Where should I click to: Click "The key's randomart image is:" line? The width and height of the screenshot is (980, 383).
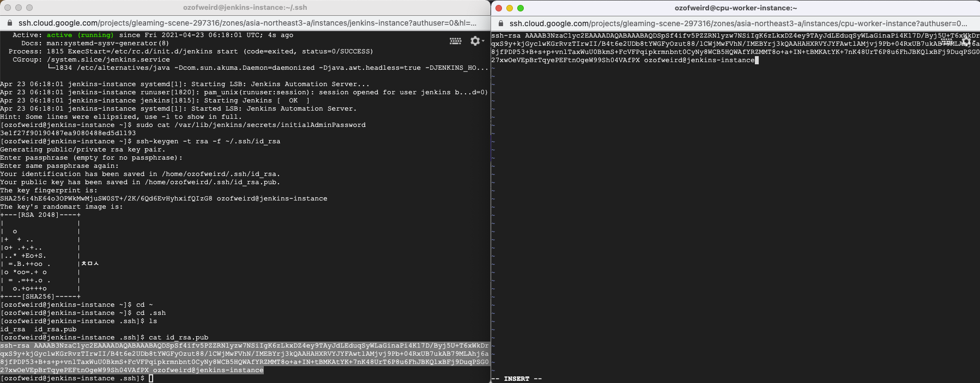[x=62, y=206]
